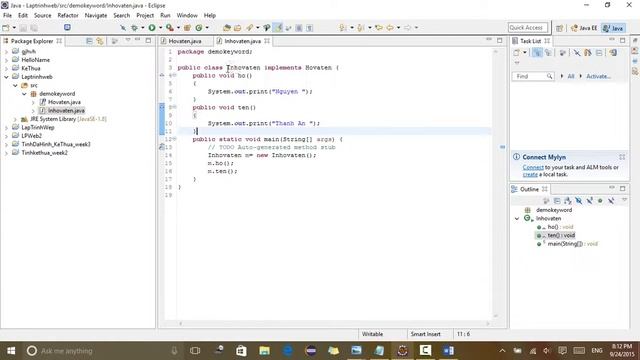Open File Explorer from the taskbar
The width and height of the screenshot is (640, 360).
click(264, 350)
